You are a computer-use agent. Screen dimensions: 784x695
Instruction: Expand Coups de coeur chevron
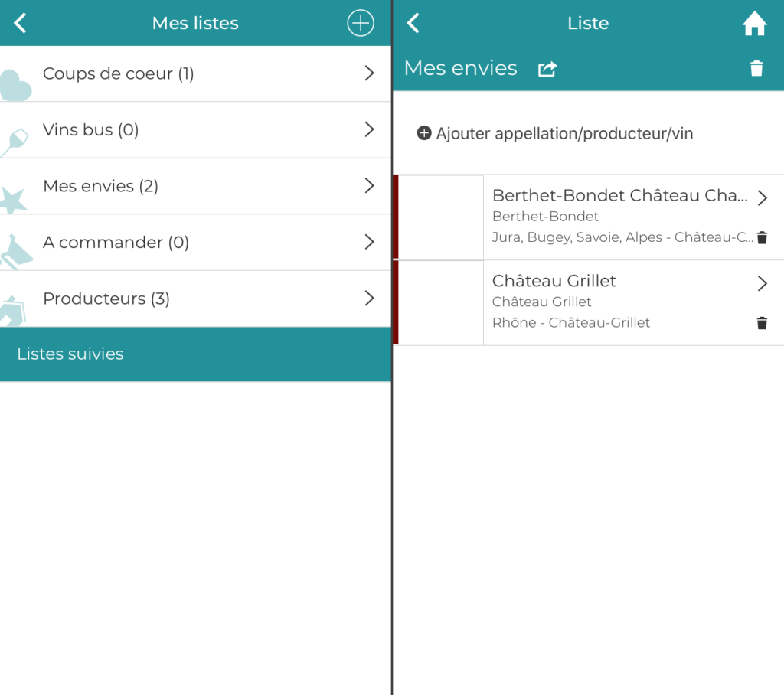click(369, 73)
